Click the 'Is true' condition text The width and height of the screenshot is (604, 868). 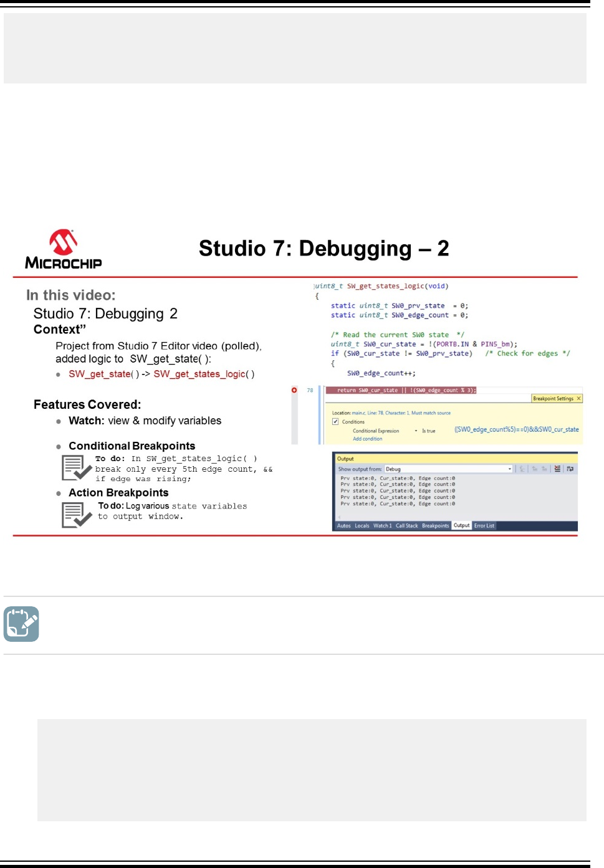[x=429, y=431]
